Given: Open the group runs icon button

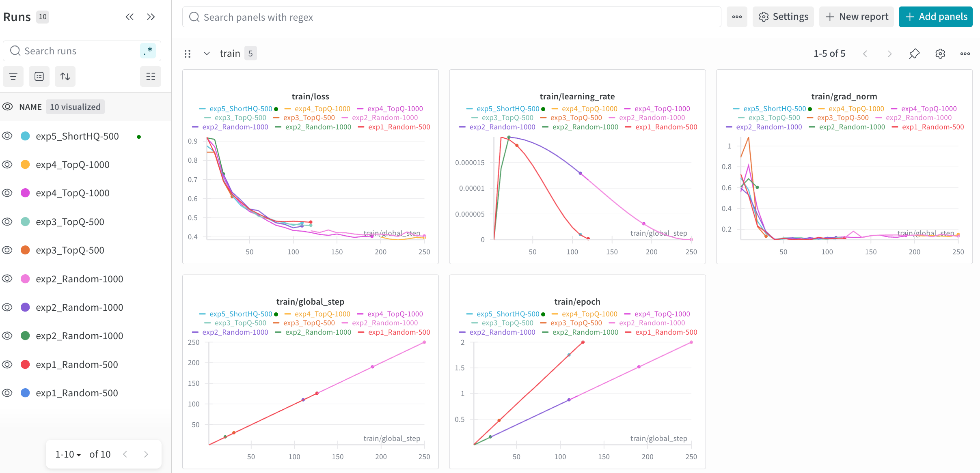Looking at the screenshot, I should tap(39, 77).
